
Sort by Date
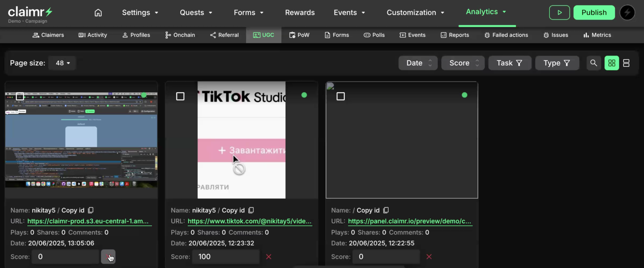click(418, 63)
